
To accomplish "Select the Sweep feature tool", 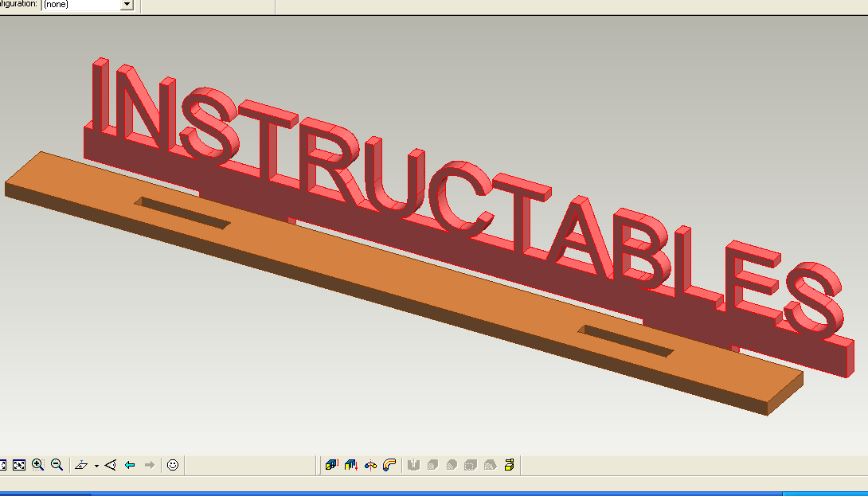I will point(389,465).
